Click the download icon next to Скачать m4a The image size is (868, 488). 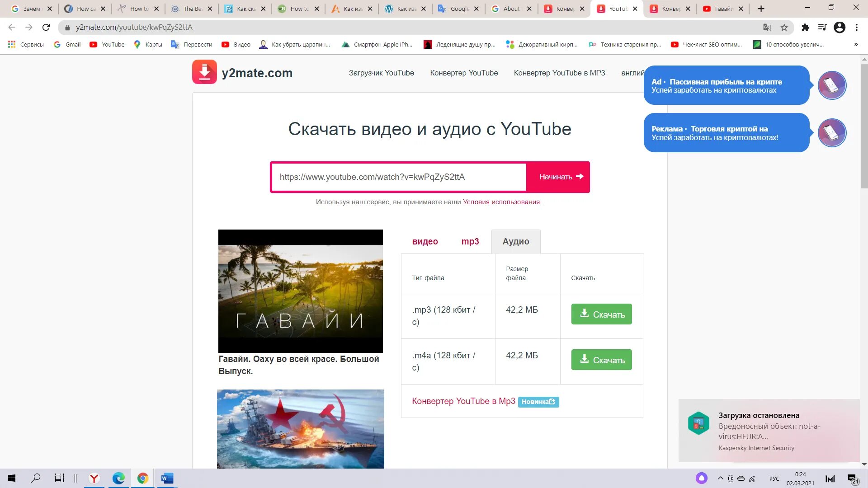coord(586,359)
